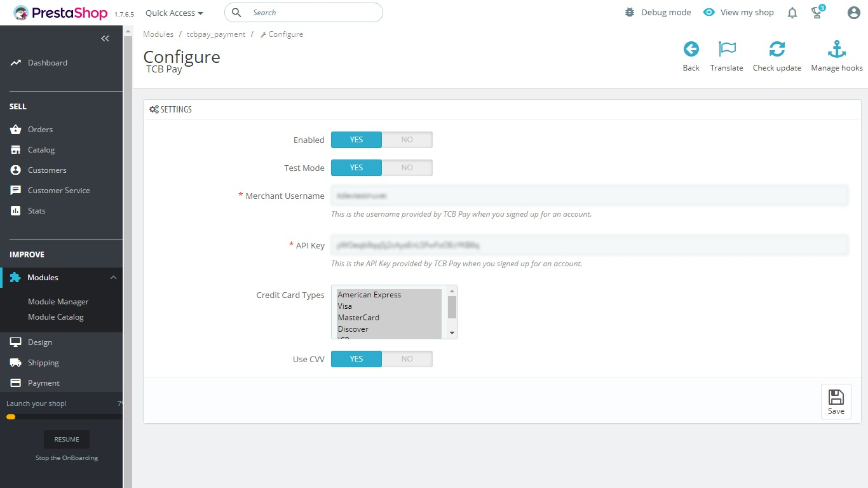Open notifications bell
The height and width of the screenshot is (488, 868).
(x=792, y=13)
